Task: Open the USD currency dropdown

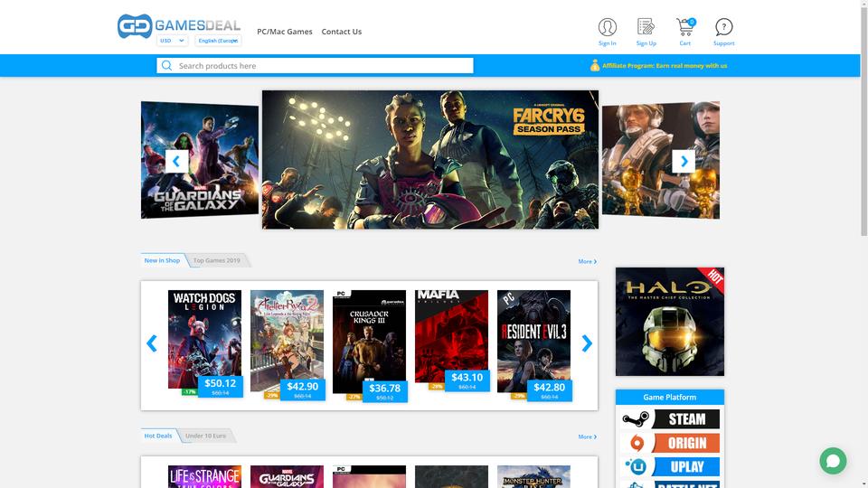Action: click(x=172, y=41)
